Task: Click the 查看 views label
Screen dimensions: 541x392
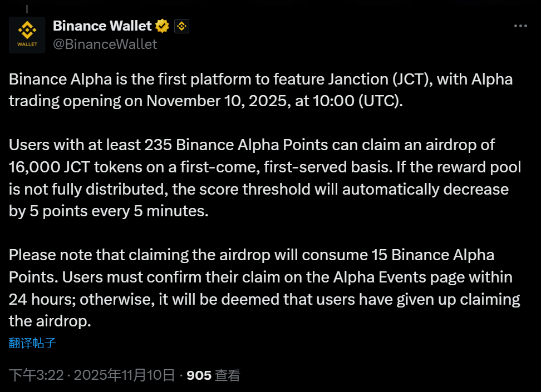Action: click(x=228, y=375)
